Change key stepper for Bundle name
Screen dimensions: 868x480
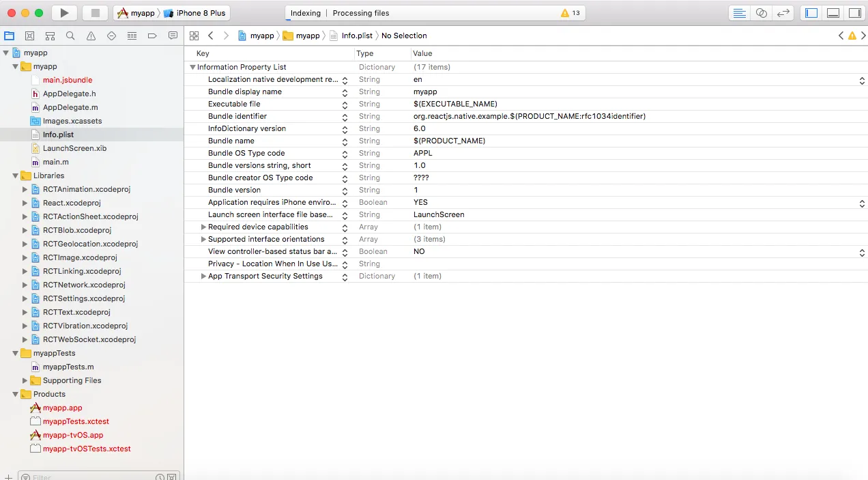[345, 141]
